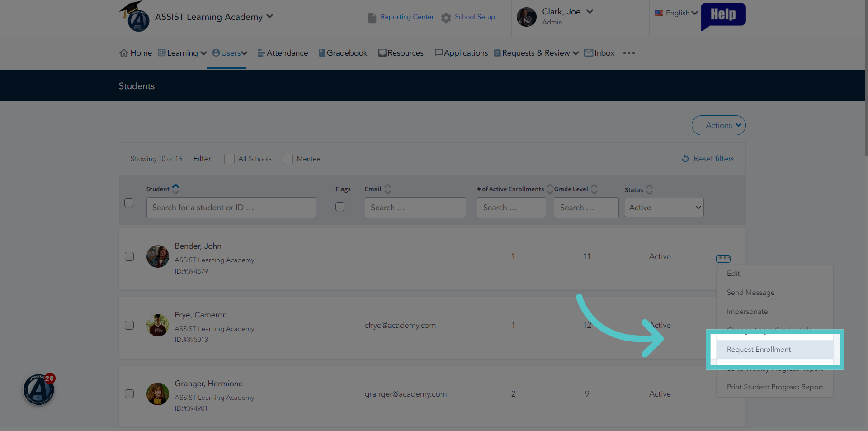Sort by Student column arrow icon
The image size is (868, 431).
[x=176, y=189]
